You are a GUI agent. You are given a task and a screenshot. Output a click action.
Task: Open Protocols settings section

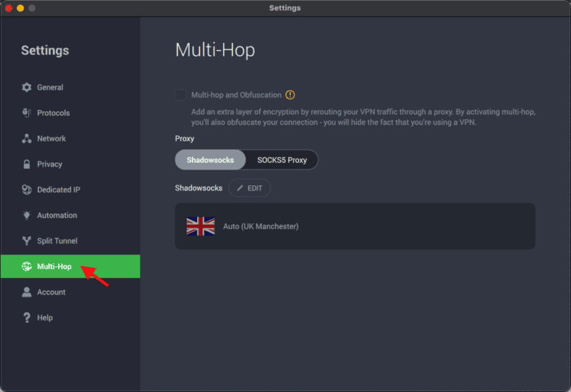pyautogui.click(x=70, y=113)
